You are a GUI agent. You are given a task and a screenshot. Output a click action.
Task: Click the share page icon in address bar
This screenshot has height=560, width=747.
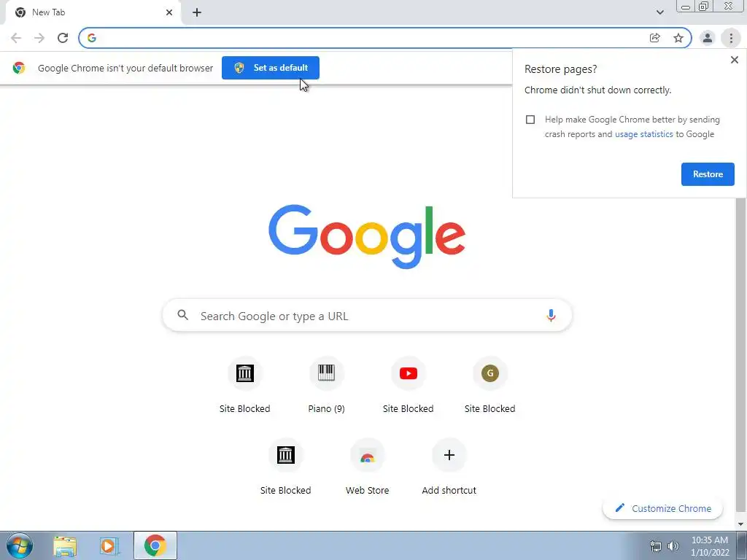click(x=655, y=38)
